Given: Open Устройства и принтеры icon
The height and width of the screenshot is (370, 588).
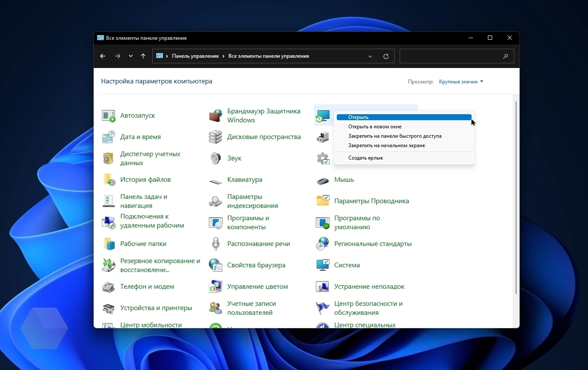Looking at the screenshot, I should [109, 308].
